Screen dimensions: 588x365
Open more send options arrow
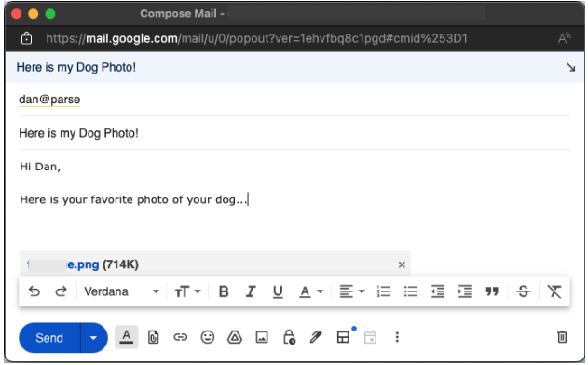pos(94,338)
